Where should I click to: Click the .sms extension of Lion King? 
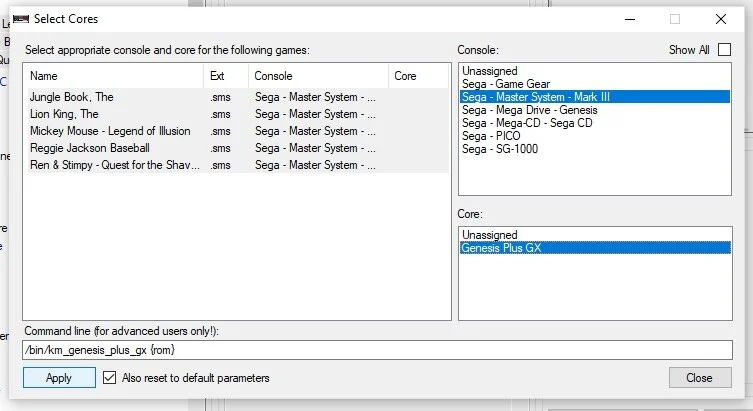click(x=220, y=114)
